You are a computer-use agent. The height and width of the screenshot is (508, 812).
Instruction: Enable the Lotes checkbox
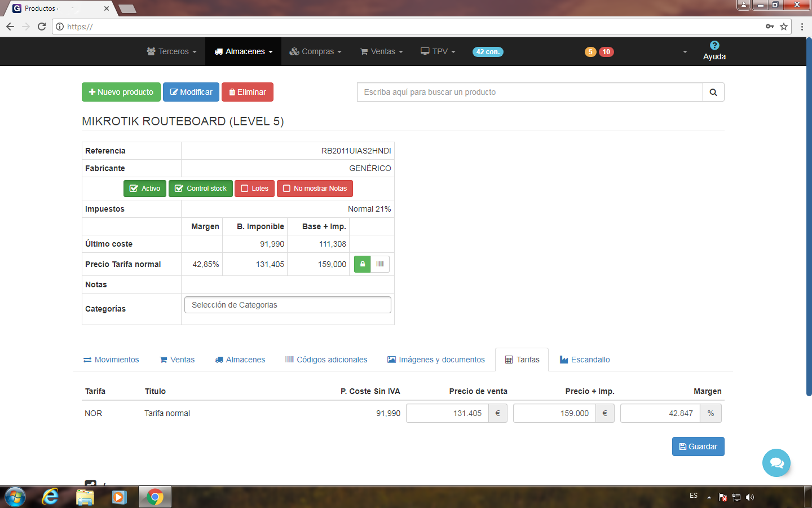254,189
